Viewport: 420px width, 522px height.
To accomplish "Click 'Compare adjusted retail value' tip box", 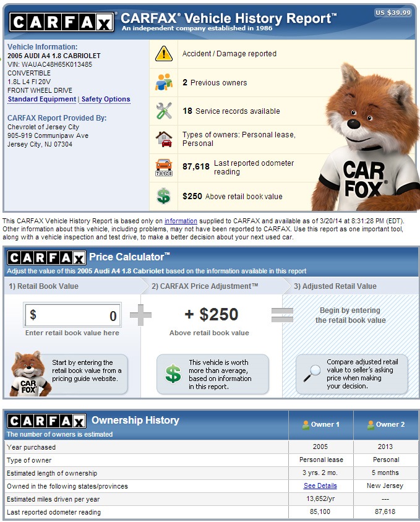I will pyautogui.click(x=352, y=374).
